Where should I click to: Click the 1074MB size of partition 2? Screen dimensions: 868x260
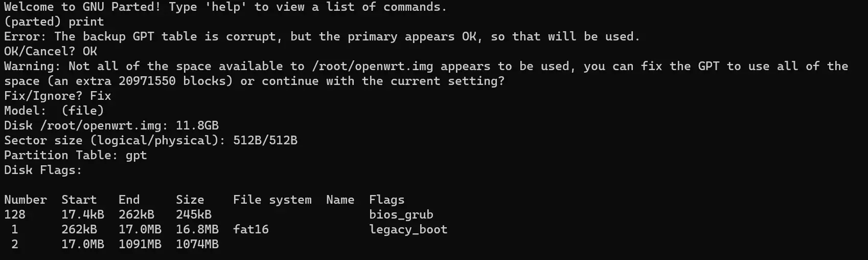pos(197,245)
